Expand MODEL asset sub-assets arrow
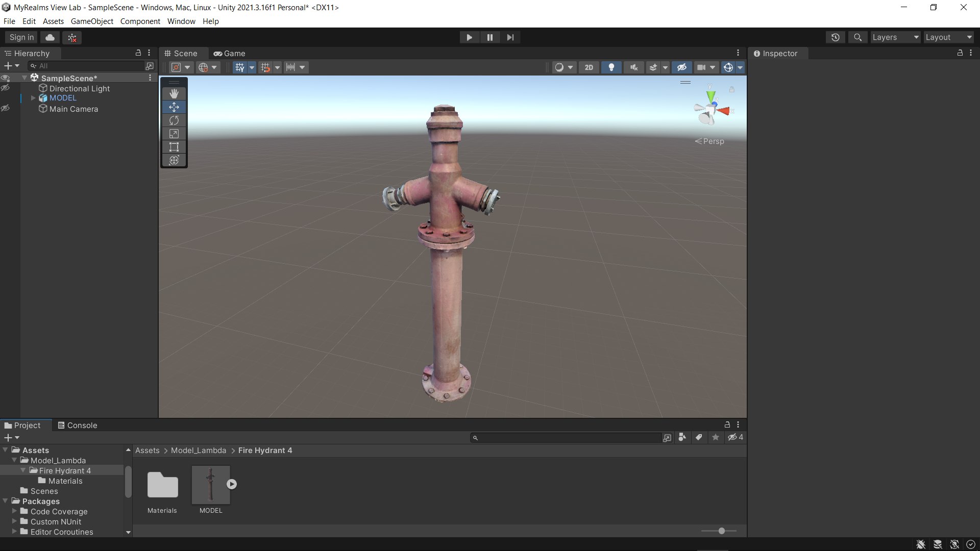 click(x=232, y=484)
